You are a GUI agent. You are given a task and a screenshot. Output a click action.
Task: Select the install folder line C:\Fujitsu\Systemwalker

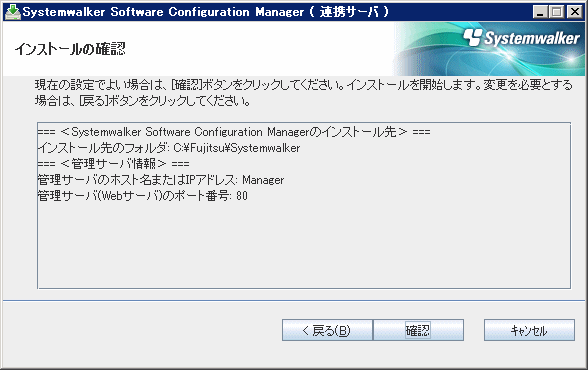[169, 148]
